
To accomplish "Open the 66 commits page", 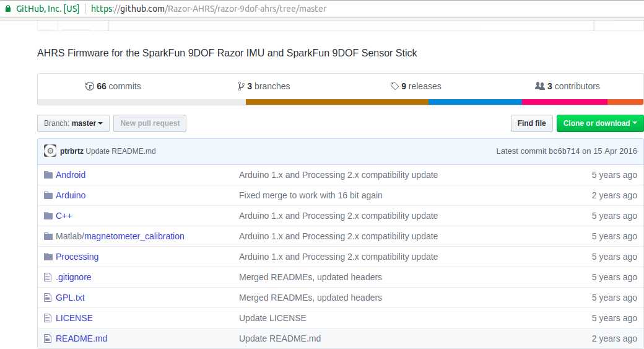I will 113,86.
